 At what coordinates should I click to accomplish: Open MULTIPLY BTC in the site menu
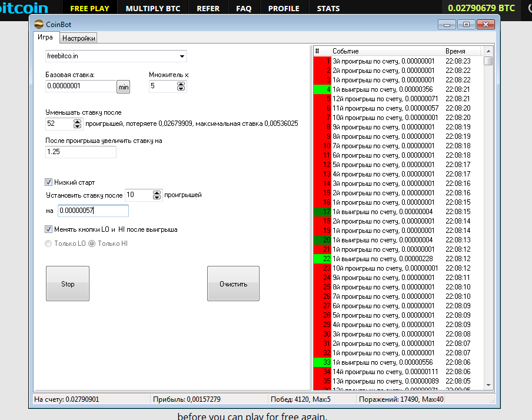coord(153,8)
